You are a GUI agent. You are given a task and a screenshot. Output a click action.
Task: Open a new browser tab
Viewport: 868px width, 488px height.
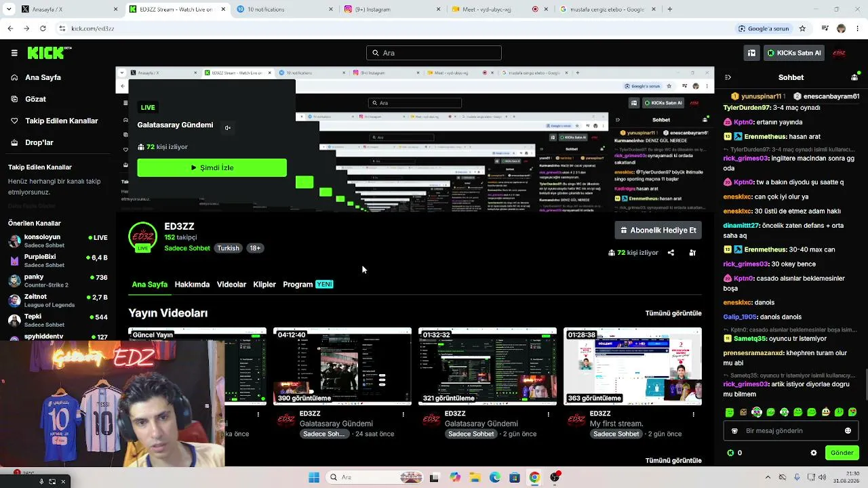pos(670,9)
